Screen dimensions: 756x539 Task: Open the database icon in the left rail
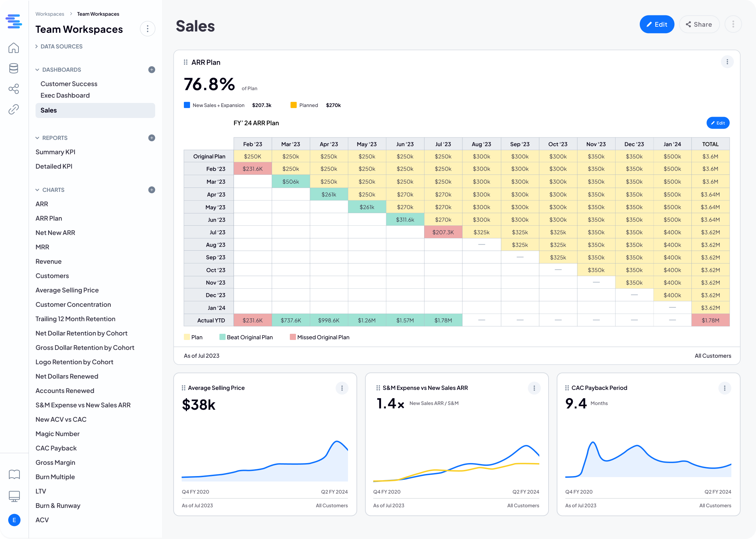tap(14, 68)
